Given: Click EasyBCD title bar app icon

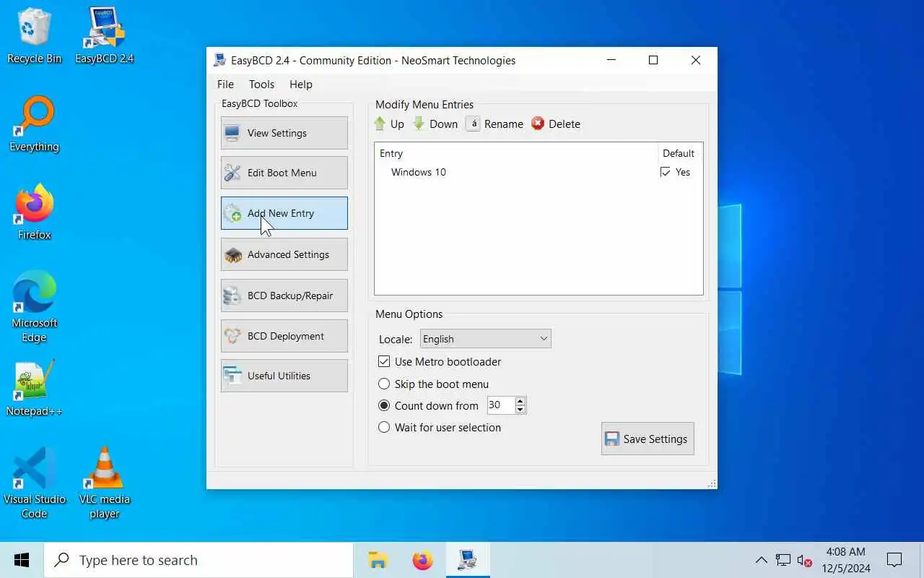Looking at the screenshot, I should tap(219, 61).
